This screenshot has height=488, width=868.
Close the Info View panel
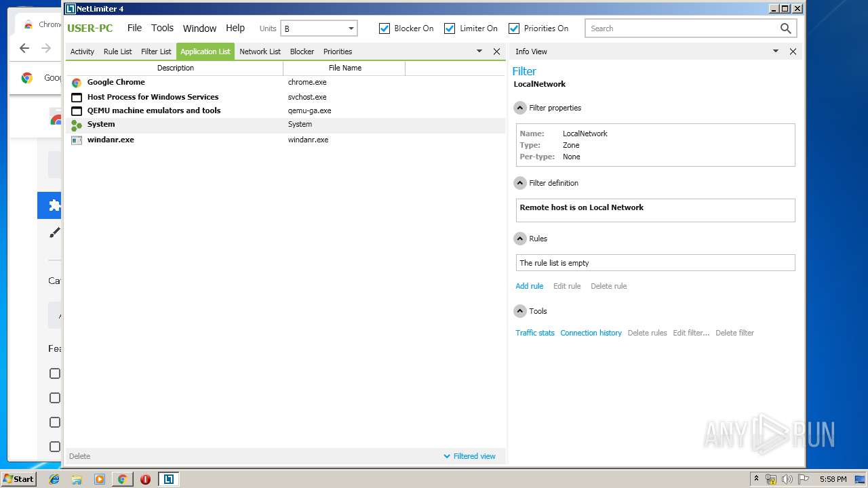tap(793, 52)
